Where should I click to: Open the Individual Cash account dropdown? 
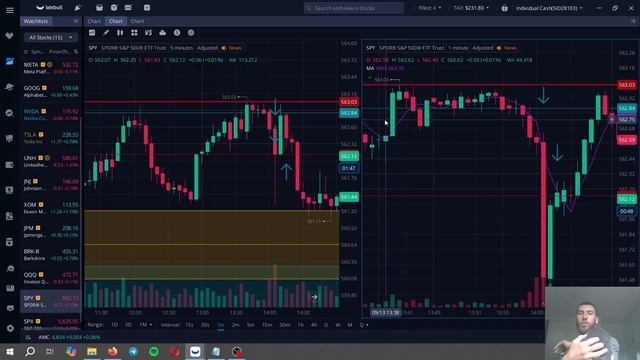549,8
